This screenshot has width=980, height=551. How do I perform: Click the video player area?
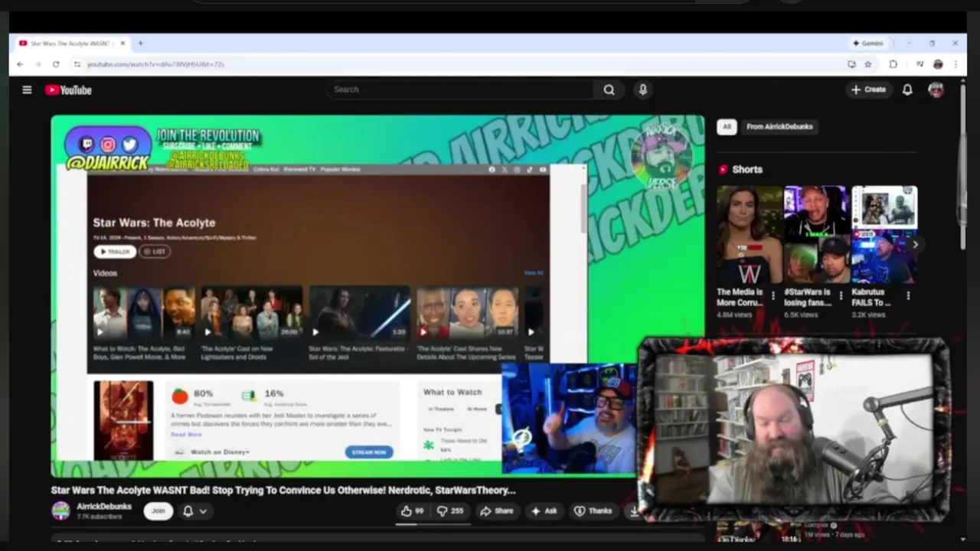(377, 296)
